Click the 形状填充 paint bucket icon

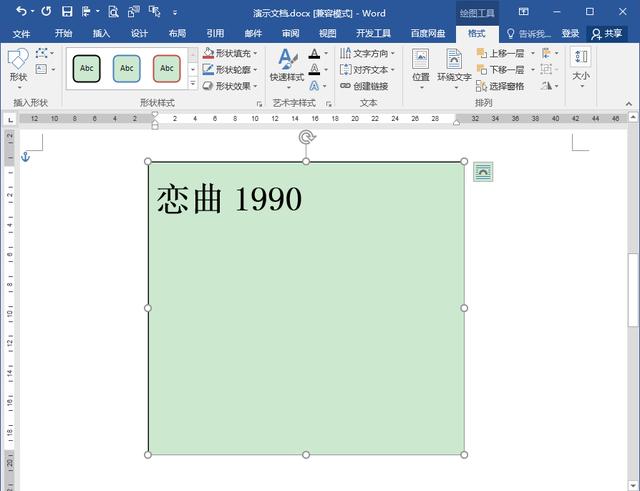point(208,53)
